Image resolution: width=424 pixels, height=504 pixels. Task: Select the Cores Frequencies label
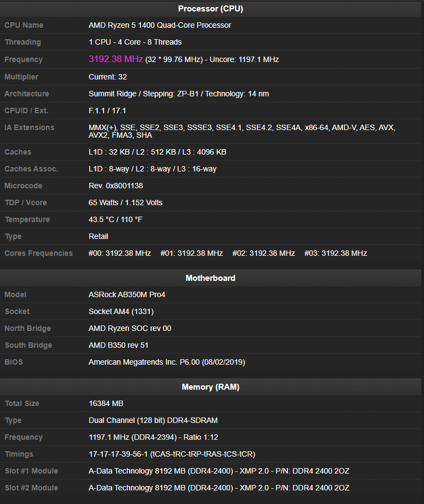[39, 253]
